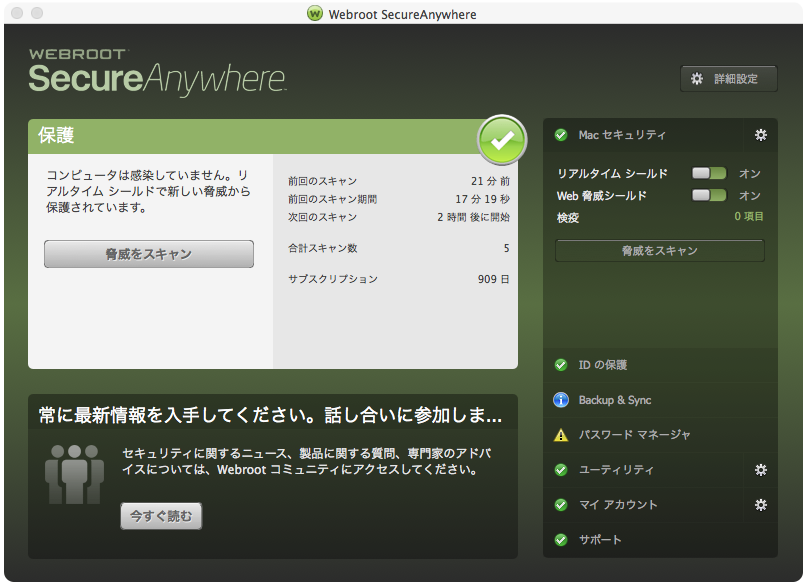Open マイ アカウント settings gear
Image resolution: width=804 pixels, height=584 pixels.
[x=760, y=505]
